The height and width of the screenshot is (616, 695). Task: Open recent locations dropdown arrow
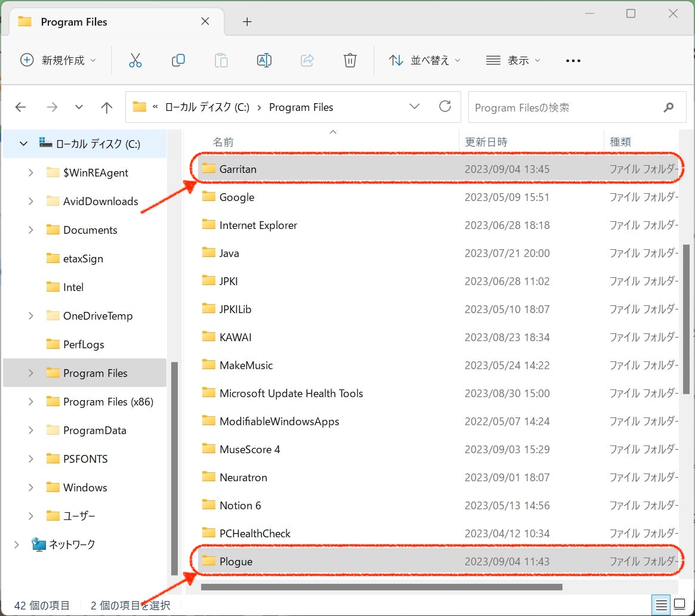pos(79,107)
